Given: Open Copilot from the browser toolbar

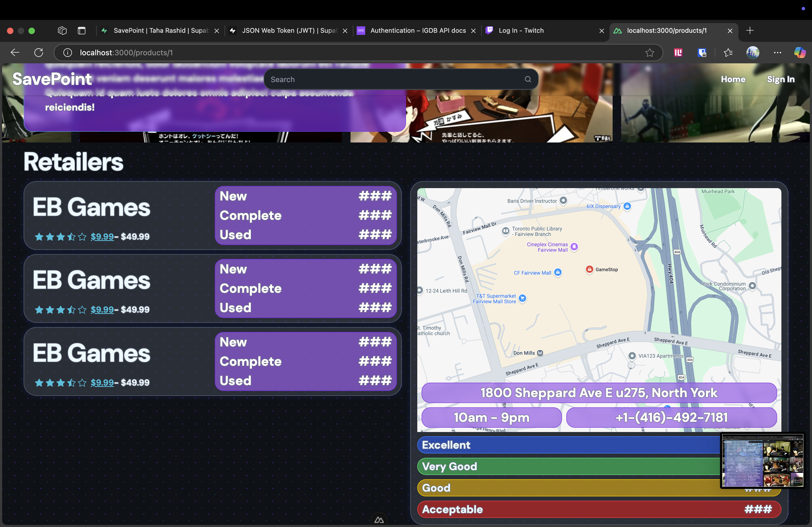Looking at the screenshot, I should click(800, 53).
